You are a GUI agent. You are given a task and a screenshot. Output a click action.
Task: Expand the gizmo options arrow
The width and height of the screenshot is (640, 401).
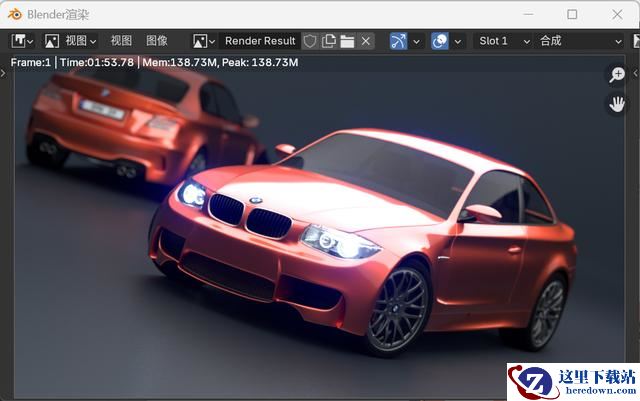click(417, 41)
